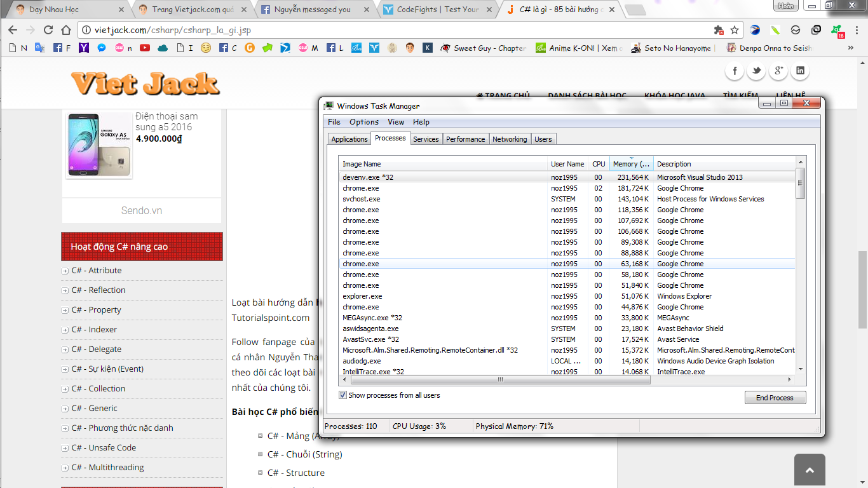Open Viet Jack's Twitter social icon
This screenshot has width=868, height=488.
tap(756, 71)
